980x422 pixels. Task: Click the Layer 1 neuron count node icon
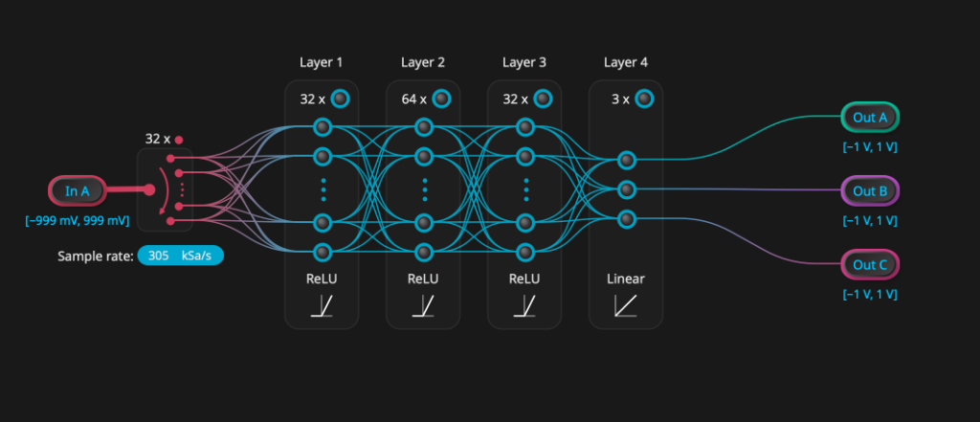(x=341, y=99)
